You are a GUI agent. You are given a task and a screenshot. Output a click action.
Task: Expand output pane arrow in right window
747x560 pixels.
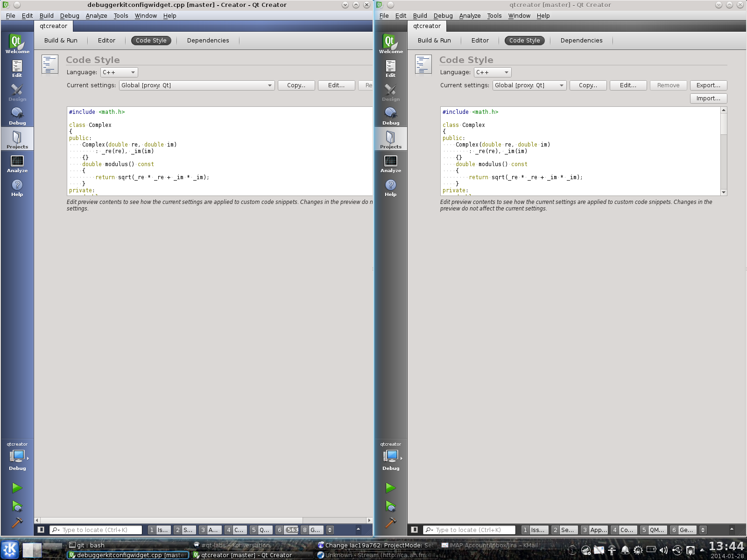(x=732, y=529)
